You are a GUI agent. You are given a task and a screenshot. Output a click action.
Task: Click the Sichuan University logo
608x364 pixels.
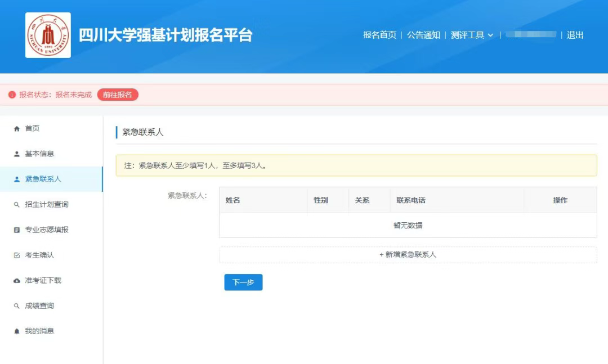click(48, 35)
